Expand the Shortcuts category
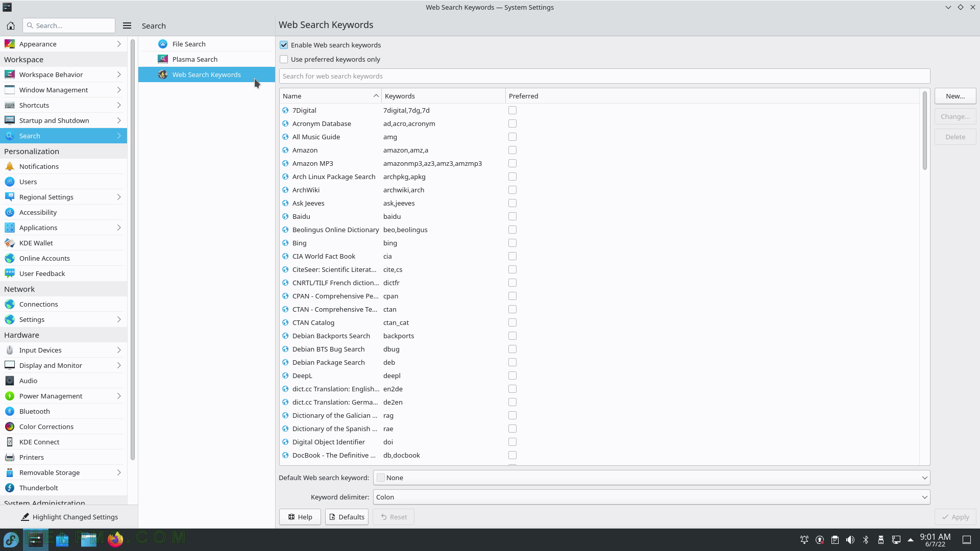 click(119, 105)
